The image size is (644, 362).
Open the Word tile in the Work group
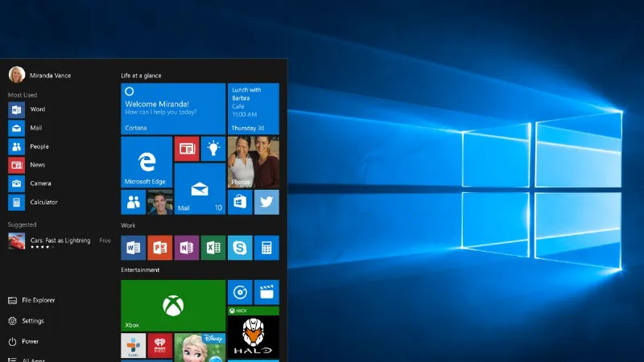pos(133,248)
